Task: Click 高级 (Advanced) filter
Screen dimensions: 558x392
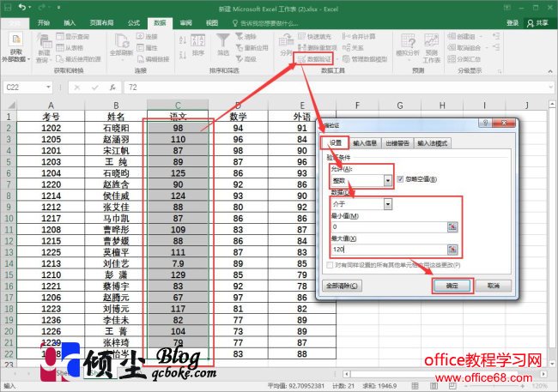Action: pos(246,59)
